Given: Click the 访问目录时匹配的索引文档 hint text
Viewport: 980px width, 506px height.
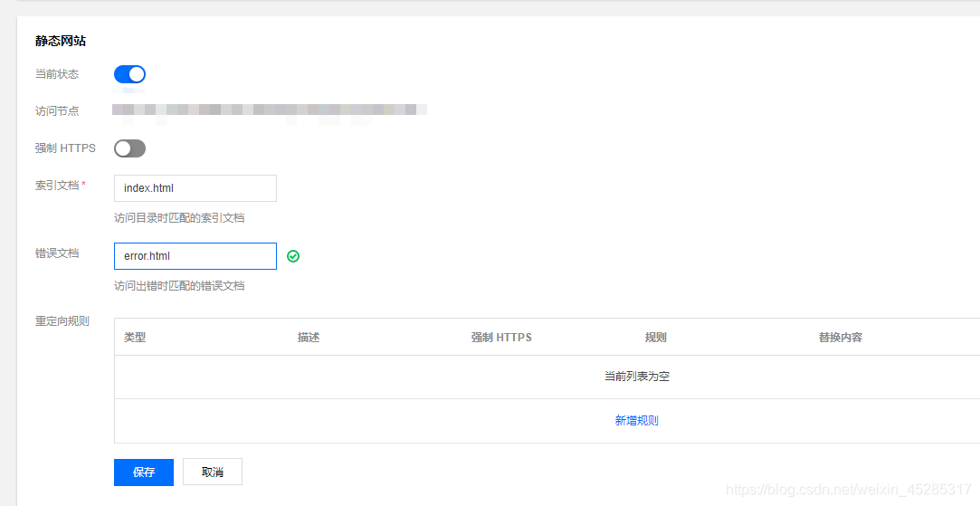Looking at the screenshot, I should 179,218.
